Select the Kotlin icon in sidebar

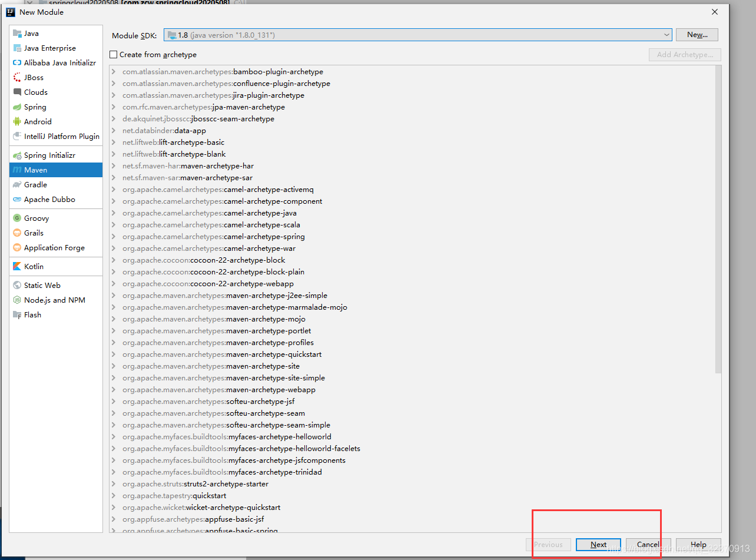pyautogui.click(x=17, y=267)
